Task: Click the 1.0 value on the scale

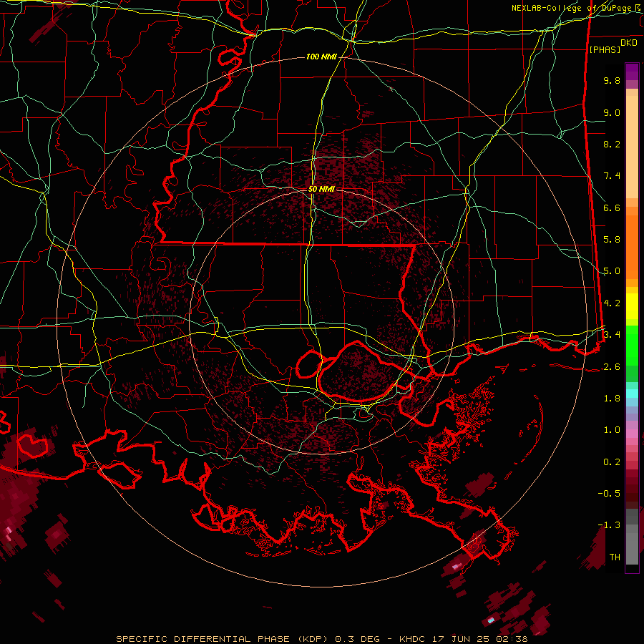Action: click(612, 430)
